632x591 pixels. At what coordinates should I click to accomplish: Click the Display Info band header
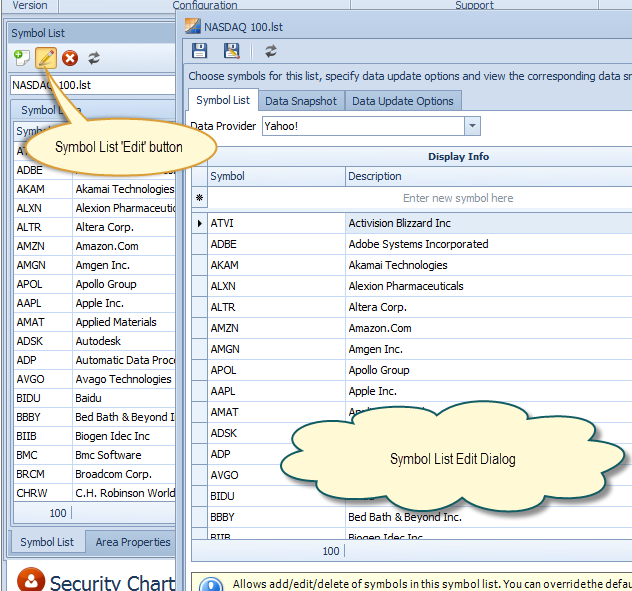(420, 156)
